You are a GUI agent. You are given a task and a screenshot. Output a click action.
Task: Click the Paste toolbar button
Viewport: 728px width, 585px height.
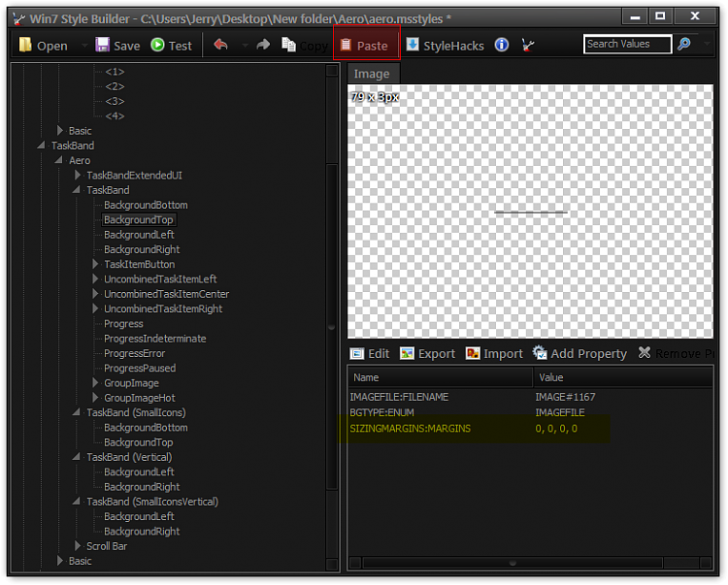click(x=366, y=43)
